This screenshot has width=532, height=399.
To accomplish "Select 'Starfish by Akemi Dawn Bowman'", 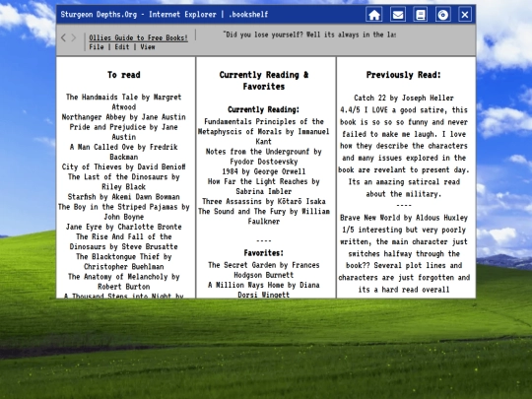I will [x=124, y=197].
